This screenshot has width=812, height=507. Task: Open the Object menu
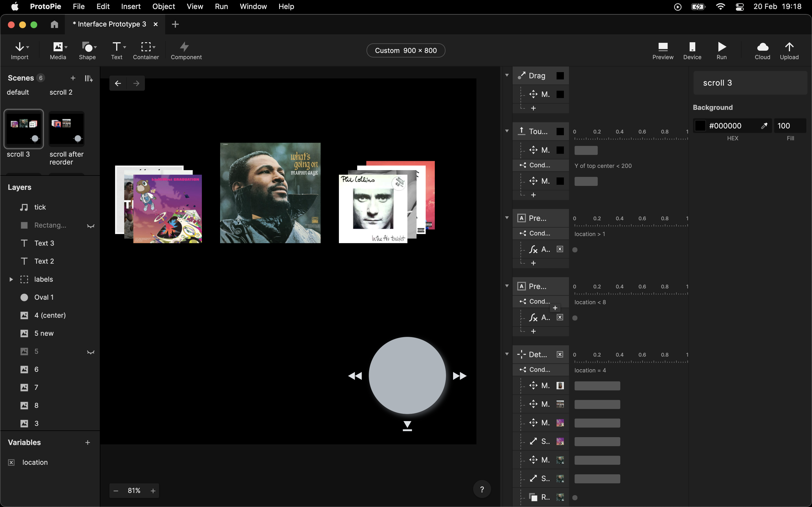pyautogui.click(x=164, y=6)
